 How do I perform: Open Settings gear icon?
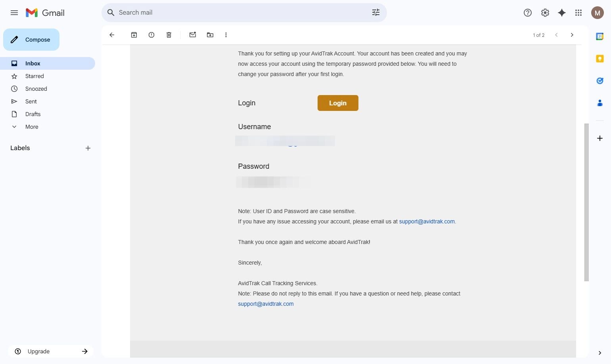coord(545,13)
